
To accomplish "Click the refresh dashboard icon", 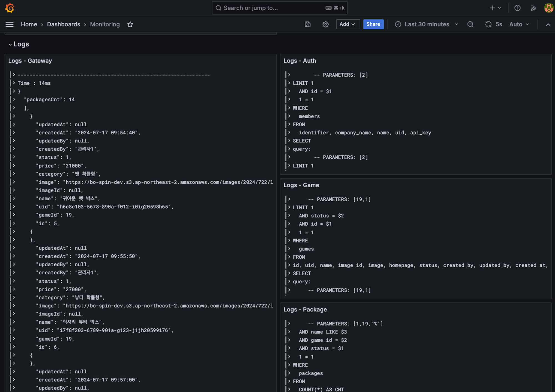I will point(488,24).
